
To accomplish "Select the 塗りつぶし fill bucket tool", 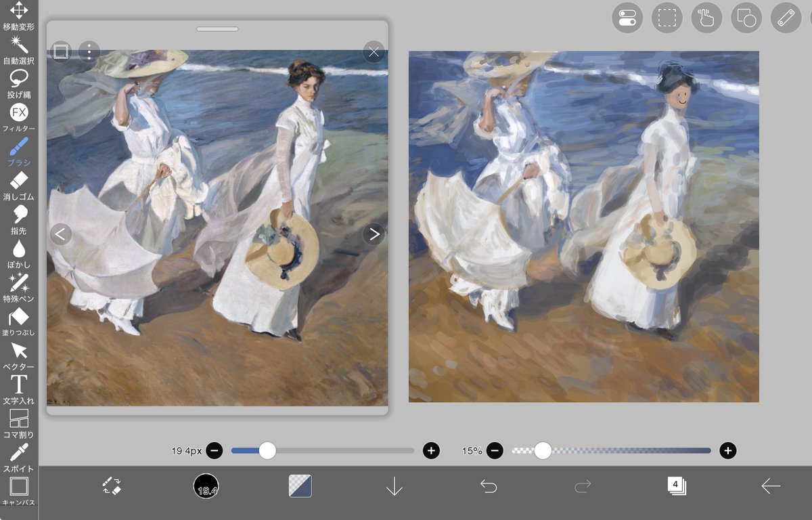I will (18, 322).
